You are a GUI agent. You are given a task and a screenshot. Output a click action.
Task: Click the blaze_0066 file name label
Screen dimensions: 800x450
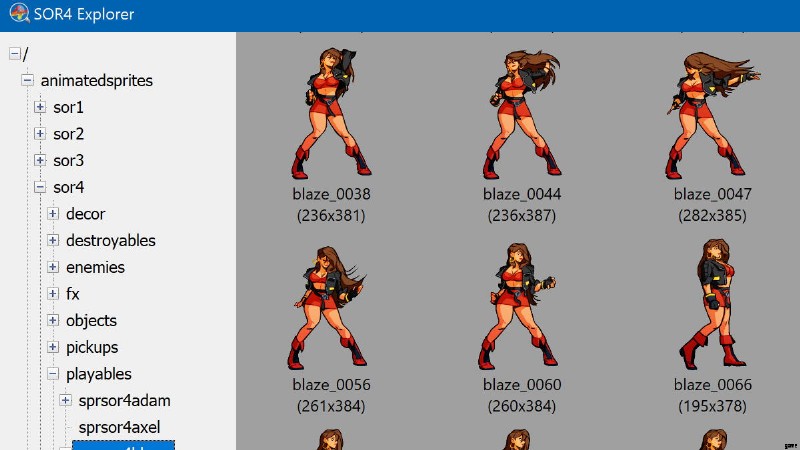point(712,384)
